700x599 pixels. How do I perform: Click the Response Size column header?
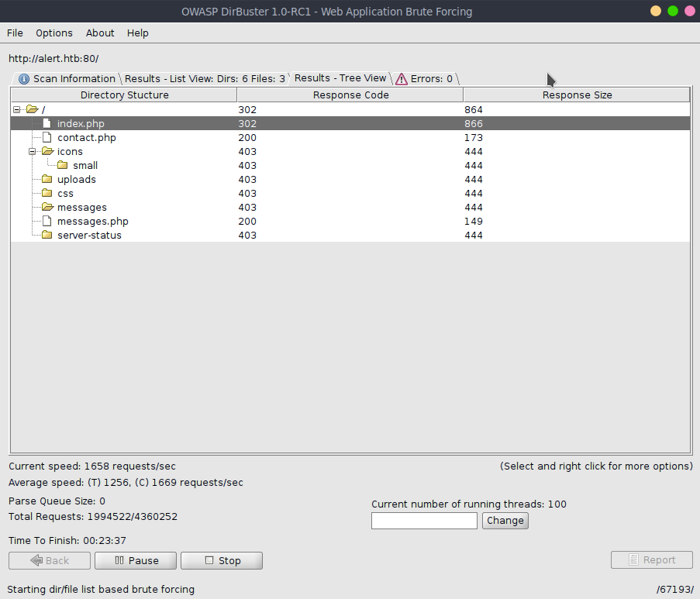click(x=577, y=95)
